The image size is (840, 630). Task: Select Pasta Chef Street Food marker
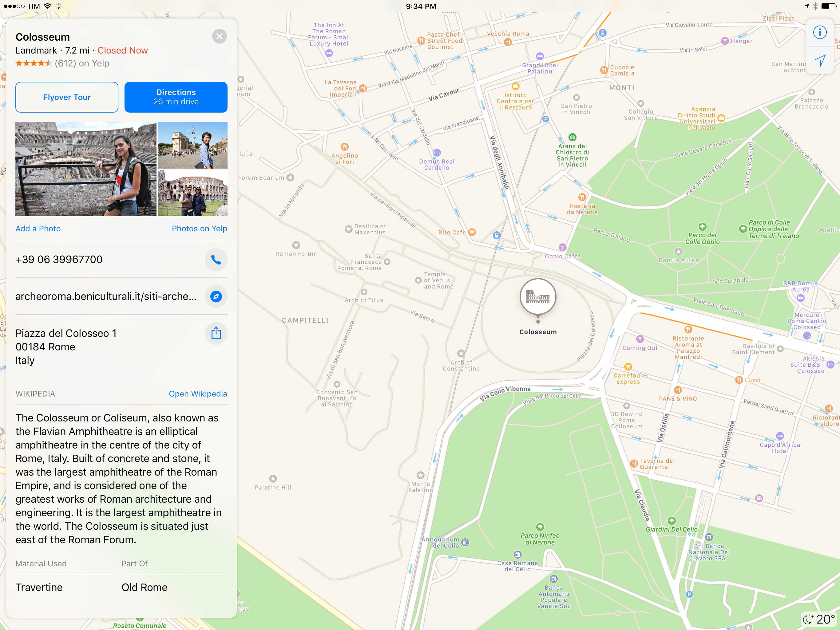[421, 40]
